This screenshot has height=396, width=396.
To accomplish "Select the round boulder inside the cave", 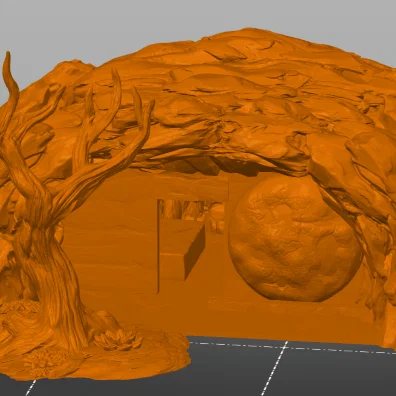I will point(295,238).
